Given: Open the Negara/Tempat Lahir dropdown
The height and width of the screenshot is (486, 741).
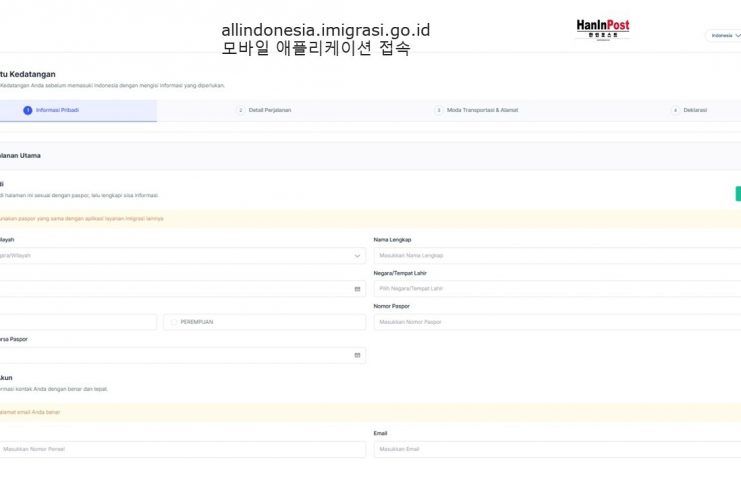Looking at the screenshot, I should click(x=556, y=289).
